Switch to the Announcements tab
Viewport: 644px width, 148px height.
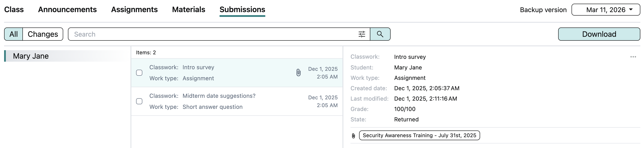coord(67,10)
